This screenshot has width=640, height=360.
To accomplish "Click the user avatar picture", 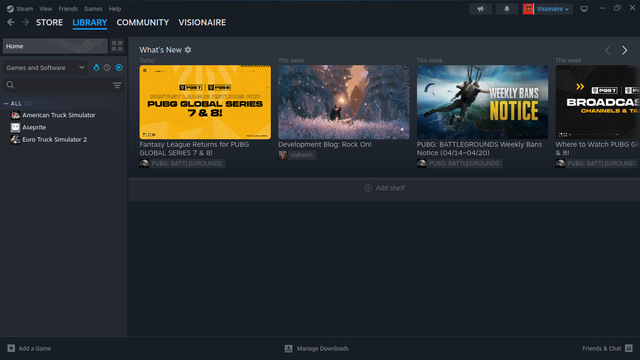I will [528, 9].
